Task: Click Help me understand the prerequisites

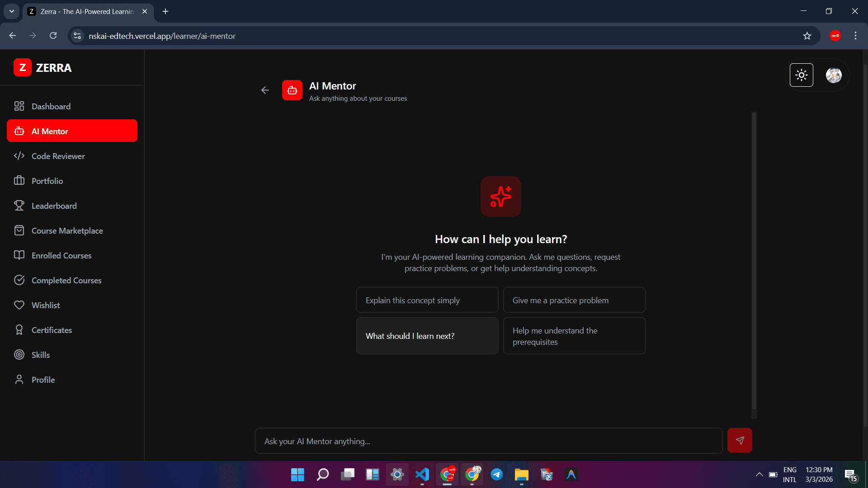Action: click(574, 336)
